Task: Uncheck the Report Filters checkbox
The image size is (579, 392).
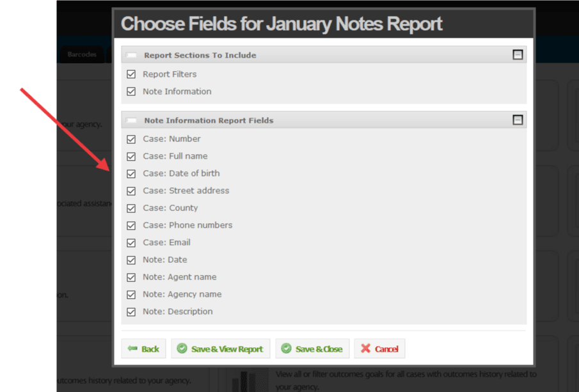Action: click(131, 74)
